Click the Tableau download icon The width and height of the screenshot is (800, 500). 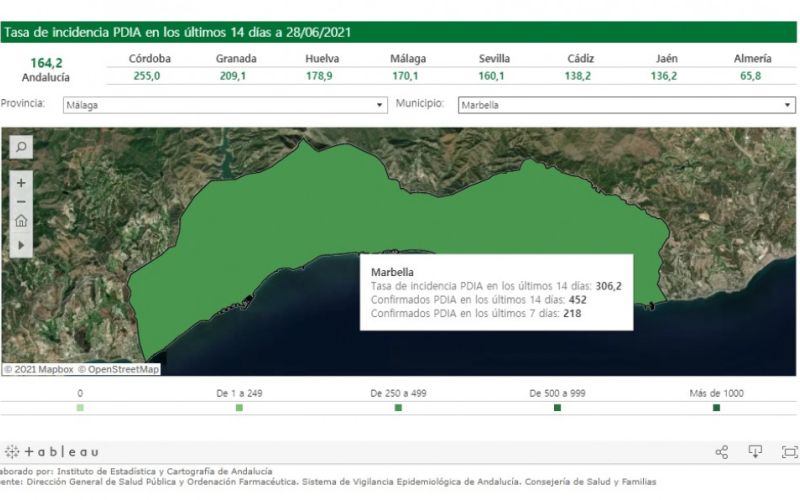[x=755, y=452]
